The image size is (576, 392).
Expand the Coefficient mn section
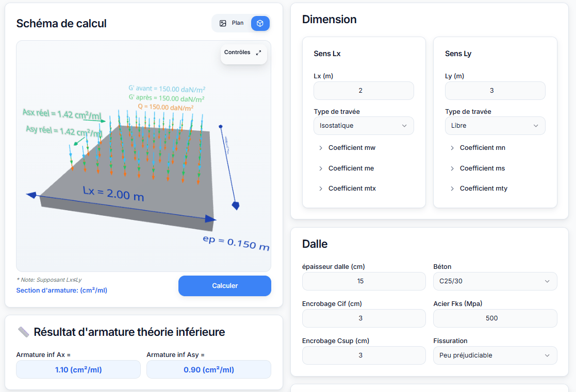pyautogui.click(x=482, y=148)
